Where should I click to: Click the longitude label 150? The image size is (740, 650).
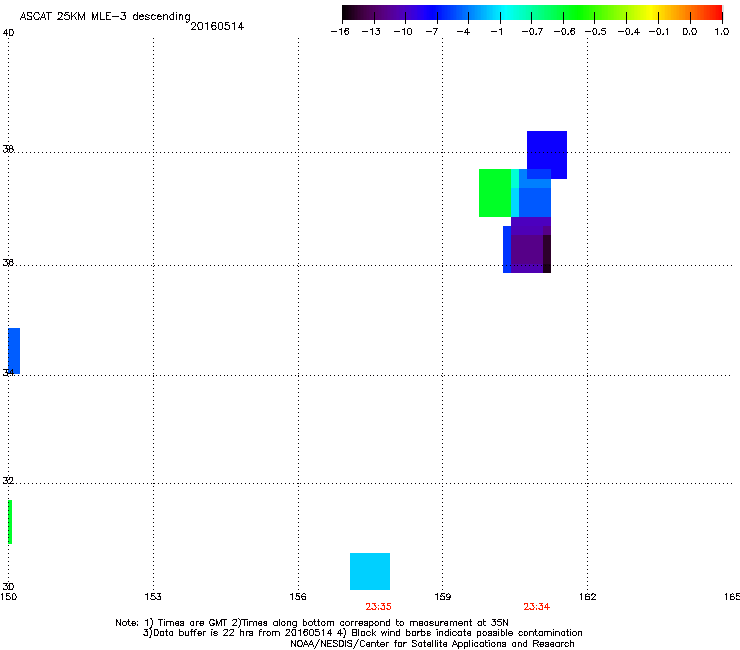pyautogui.click(x=8, y=597)
